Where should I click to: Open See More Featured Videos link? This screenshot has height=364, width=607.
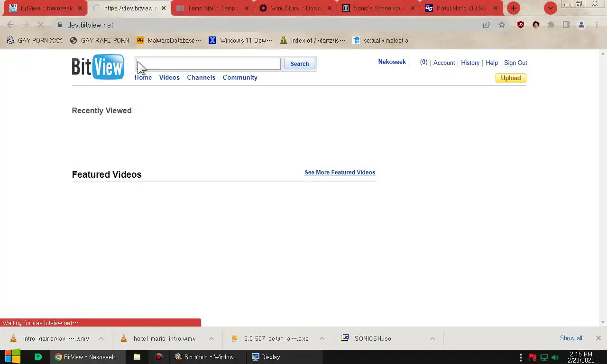[x=340, y=173]
